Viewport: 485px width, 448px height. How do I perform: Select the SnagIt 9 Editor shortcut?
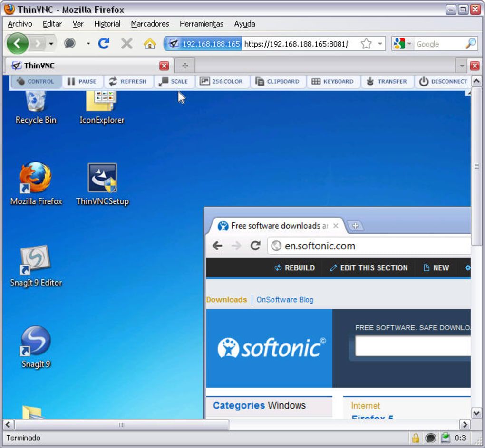tap(36, 266)
